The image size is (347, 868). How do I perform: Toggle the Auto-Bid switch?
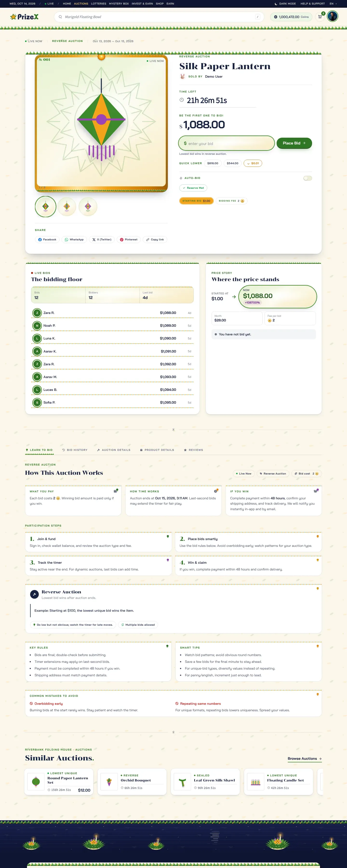tap(307, 178)
